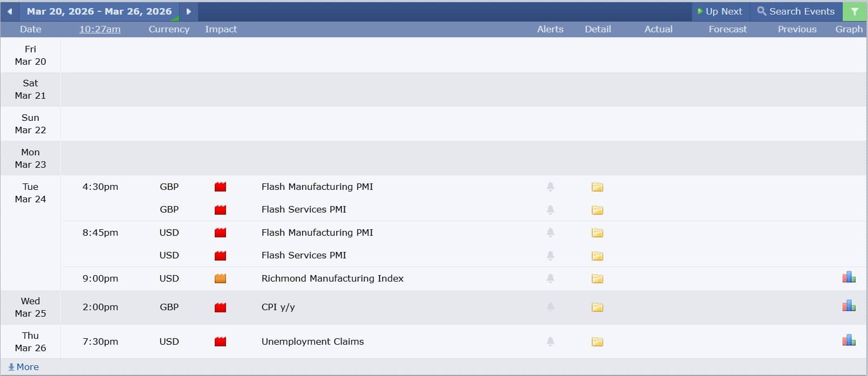
Task: Open detail folder for GBP Flash Manufacturing PMI
Action: (x=597, y=187)
